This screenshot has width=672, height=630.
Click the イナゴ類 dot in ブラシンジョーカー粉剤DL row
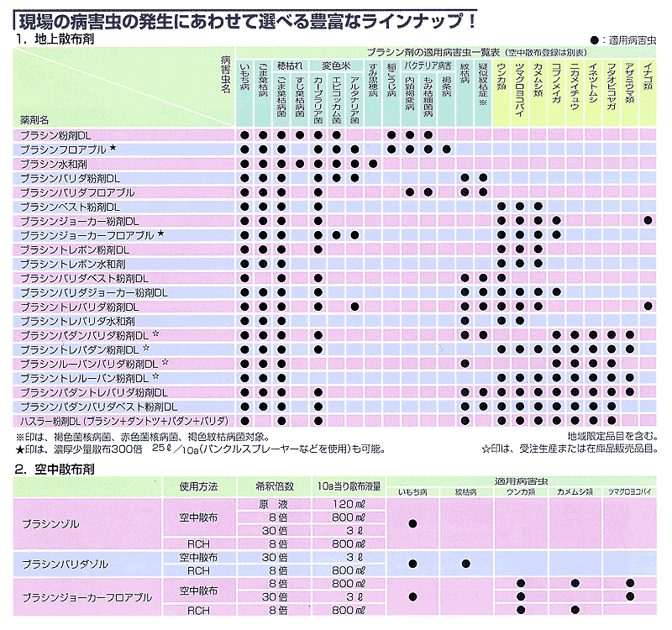[x=648, y=220]
